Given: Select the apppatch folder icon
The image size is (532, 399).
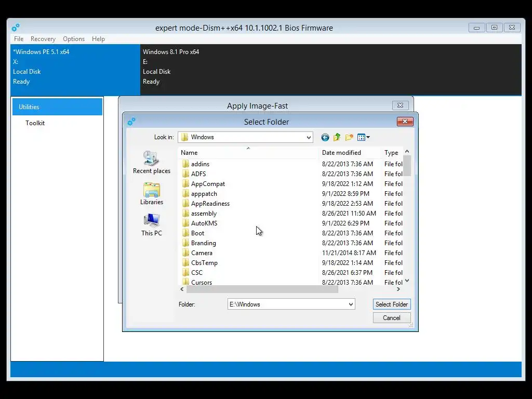Looking at the screenshot, I should [185, 193].
